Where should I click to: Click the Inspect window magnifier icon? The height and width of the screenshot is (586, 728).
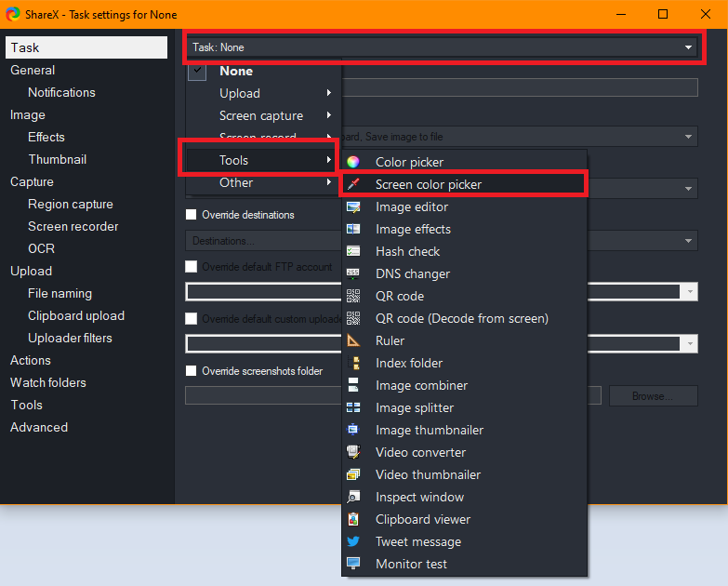click(353, 497)
